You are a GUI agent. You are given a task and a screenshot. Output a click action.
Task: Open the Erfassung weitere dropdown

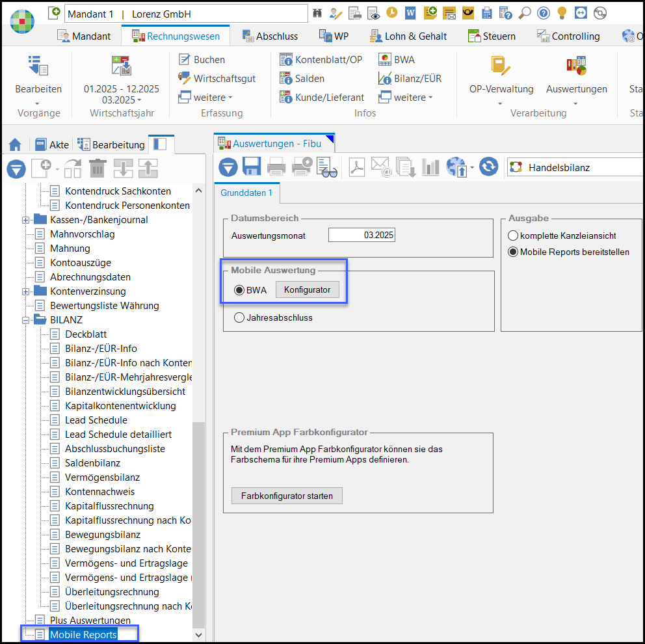(x=205, y=98)
